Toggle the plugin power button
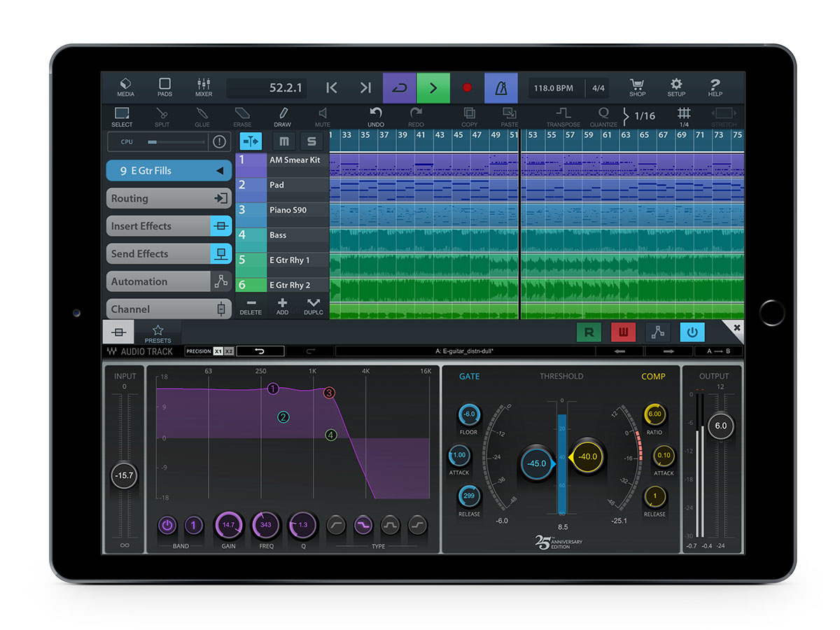840x630 pixels. 692,332
